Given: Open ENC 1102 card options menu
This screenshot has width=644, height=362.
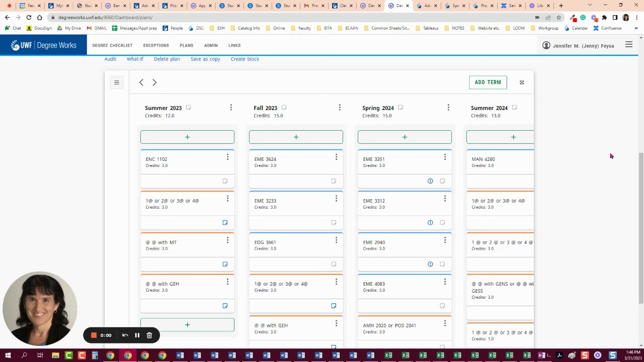Looking at the screenshot, I should (x=227, y=157).
